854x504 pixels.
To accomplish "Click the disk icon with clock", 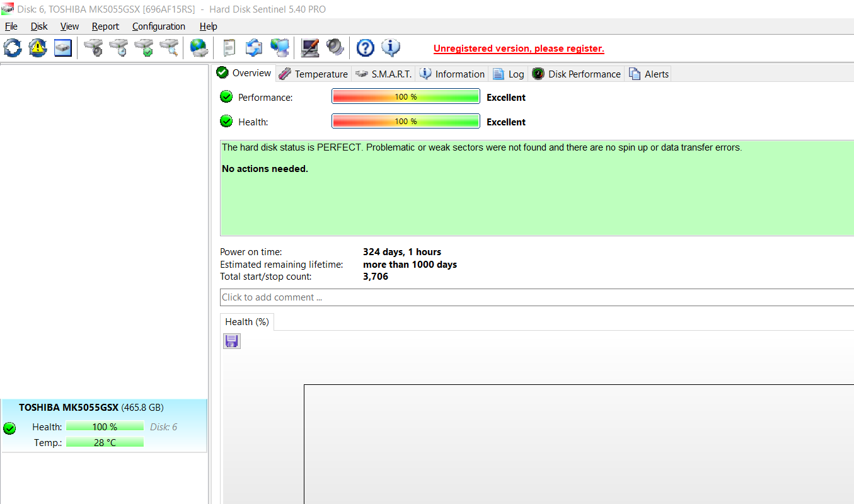I will [x=118, y=48].
